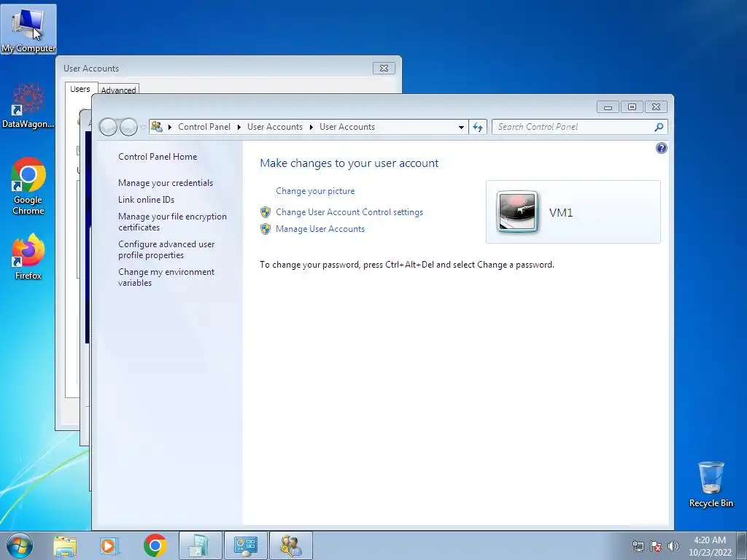Open Chrome from the taskbar
The width and height of the screenshot is (747, 560).
(155, 545)
